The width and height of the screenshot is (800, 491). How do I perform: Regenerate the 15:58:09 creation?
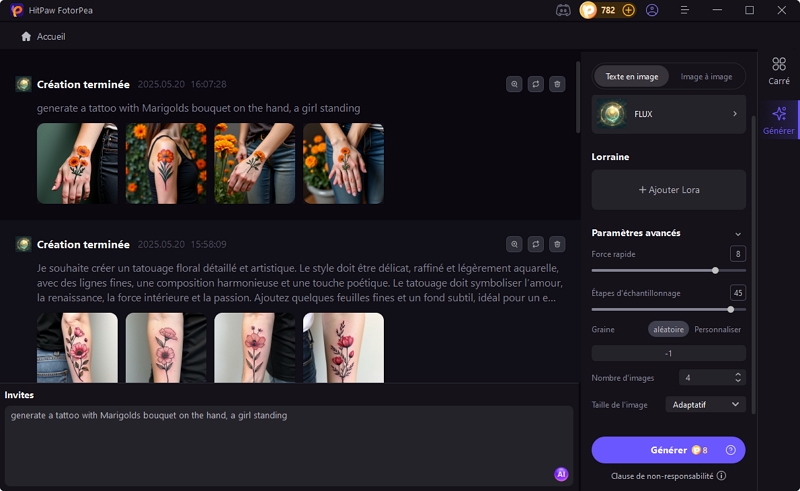click(536, 244)
